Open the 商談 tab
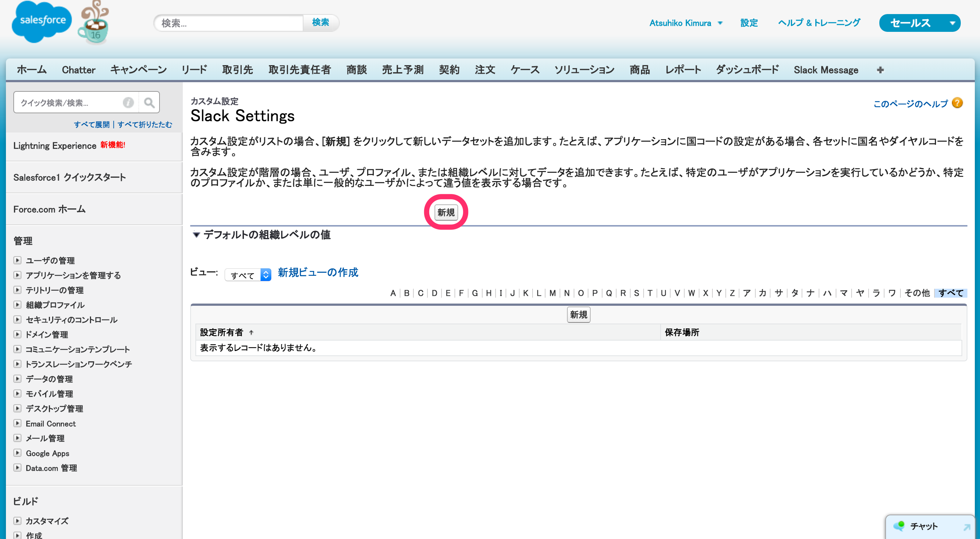Screen dimensions: 980x539 pyautogui.click(x=356, y=70)
